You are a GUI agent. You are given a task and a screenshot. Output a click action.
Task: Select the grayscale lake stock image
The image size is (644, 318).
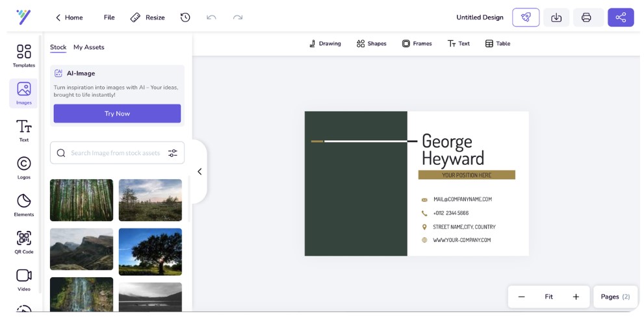pos(150,297)
